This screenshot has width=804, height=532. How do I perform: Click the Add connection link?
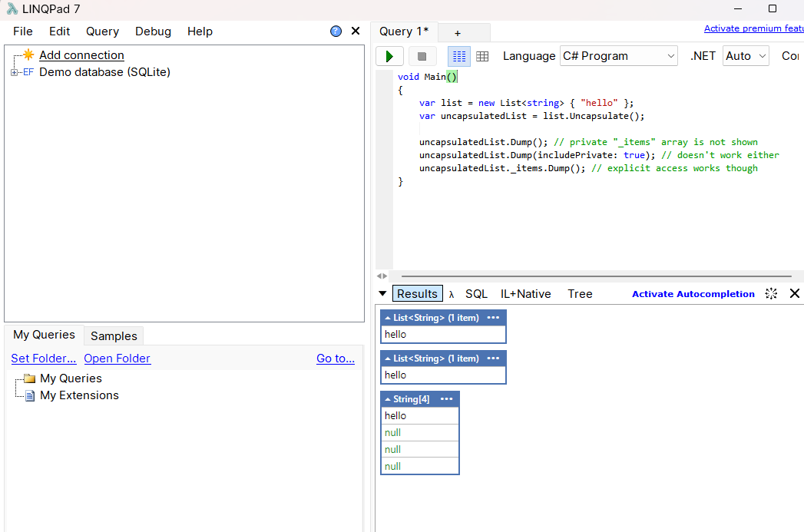[81, 55]
